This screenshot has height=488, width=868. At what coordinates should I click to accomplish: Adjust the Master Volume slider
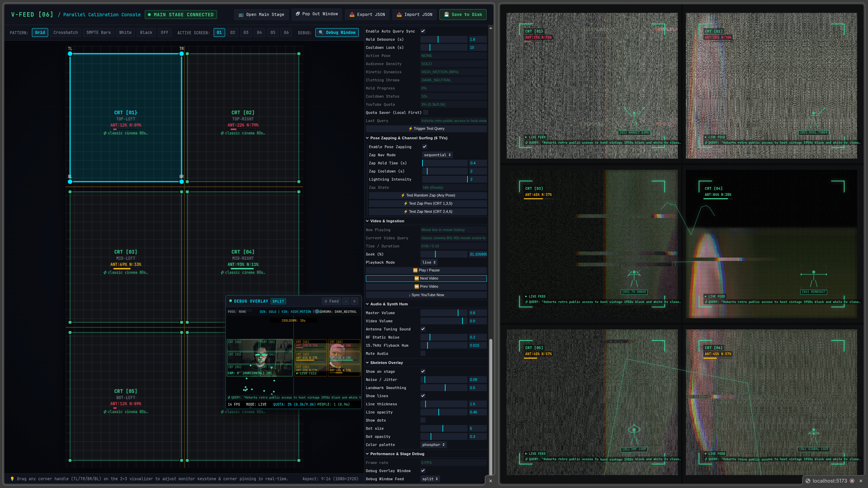444,313
